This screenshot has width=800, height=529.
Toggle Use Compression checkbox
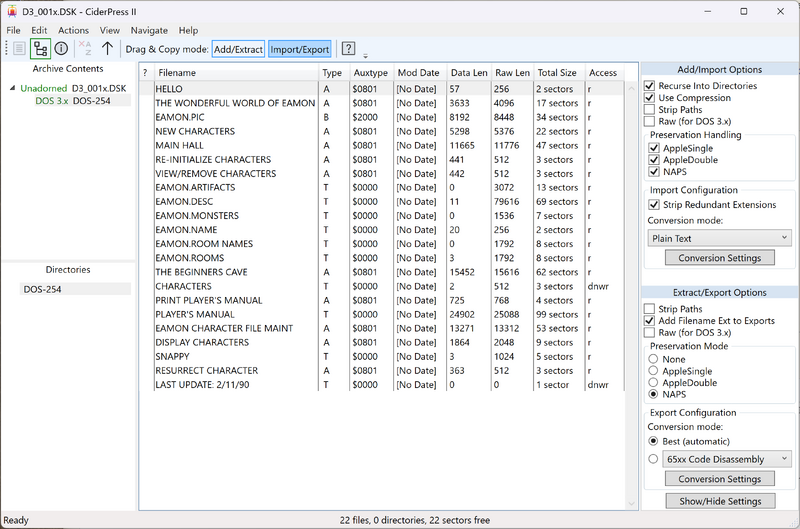click(x=649, y=97)
